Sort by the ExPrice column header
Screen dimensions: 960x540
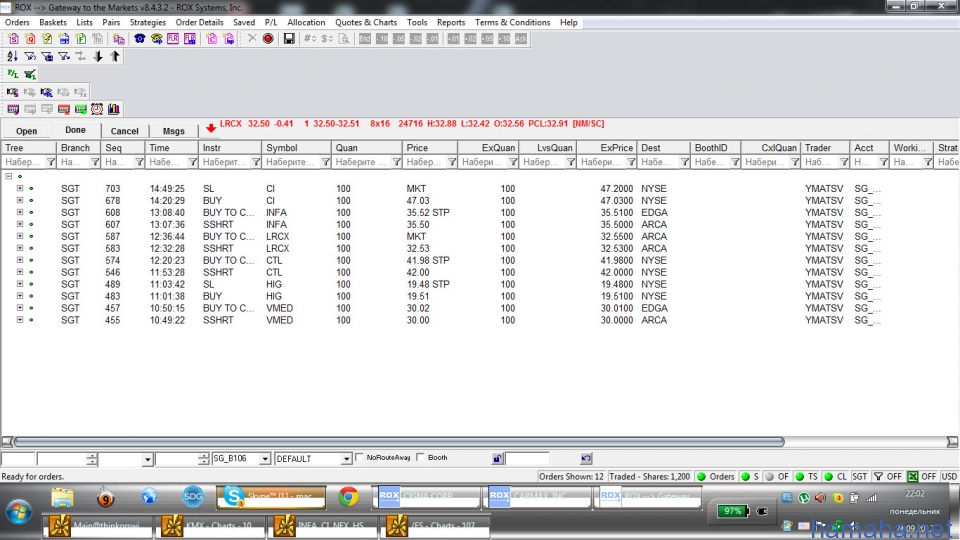coord(607,148)
